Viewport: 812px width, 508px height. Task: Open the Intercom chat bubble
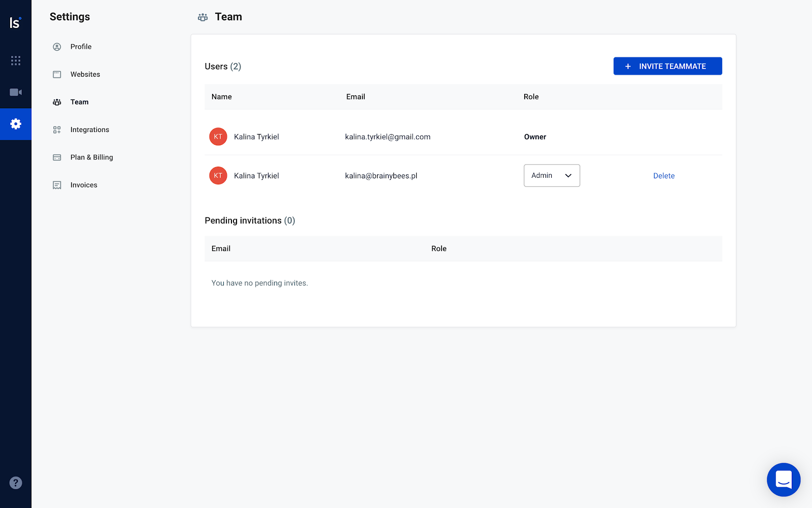[784, 480]
